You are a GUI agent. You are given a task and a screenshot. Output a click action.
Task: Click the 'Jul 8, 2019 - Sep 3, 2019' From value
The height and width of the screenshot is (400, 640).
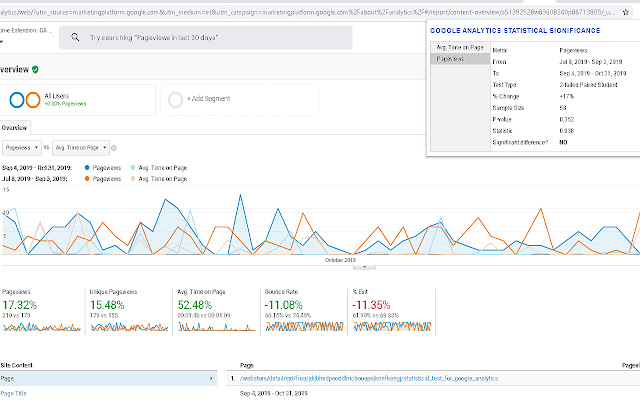[x=591, y=62]
